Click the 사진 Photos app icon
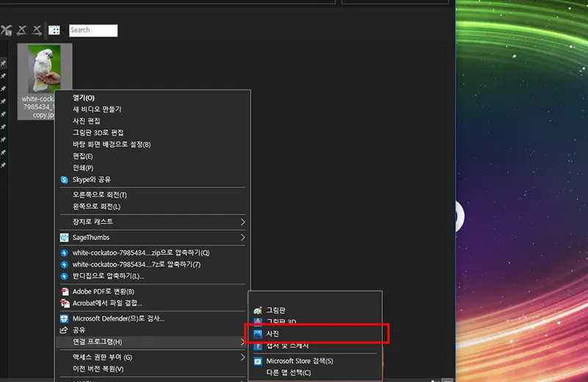Image resolution: width=588 pixels, height=382 pixels. 258,334
